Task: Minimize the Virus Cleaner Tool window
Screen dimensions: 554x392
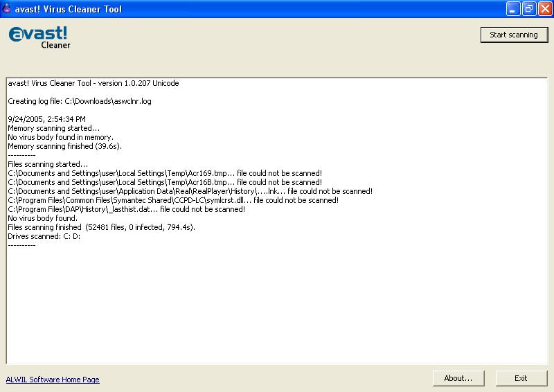Action: pyautogui.click(x=512, y=8)
